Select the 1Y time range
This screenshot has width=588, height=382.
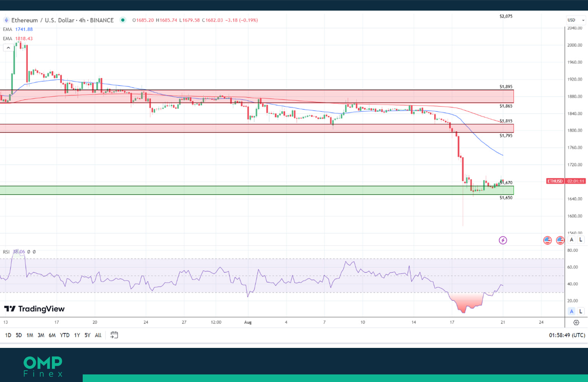click(77, 335)
